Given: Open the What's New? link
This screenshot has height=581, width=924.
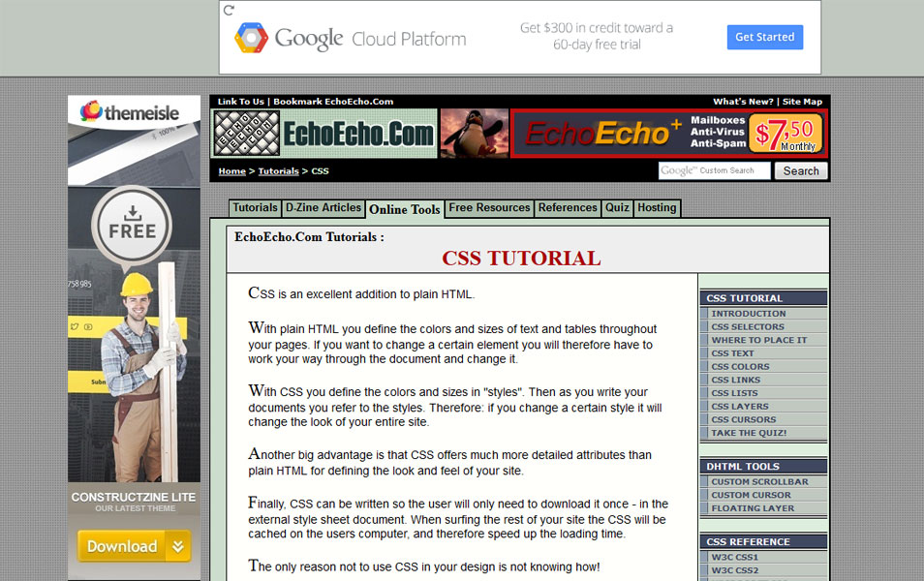Looking at the screenshot, I should click(743, 102).
